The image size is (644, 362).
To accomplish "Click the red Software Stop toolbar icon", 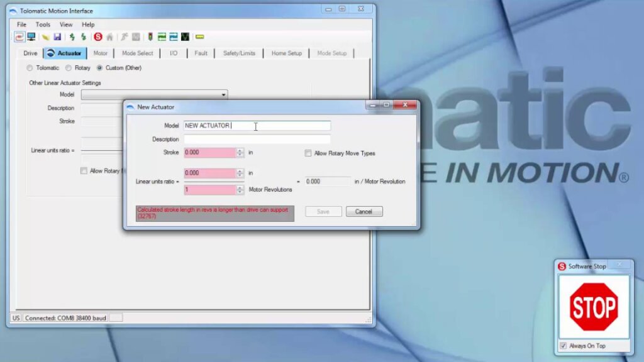I will pos(97,37).
